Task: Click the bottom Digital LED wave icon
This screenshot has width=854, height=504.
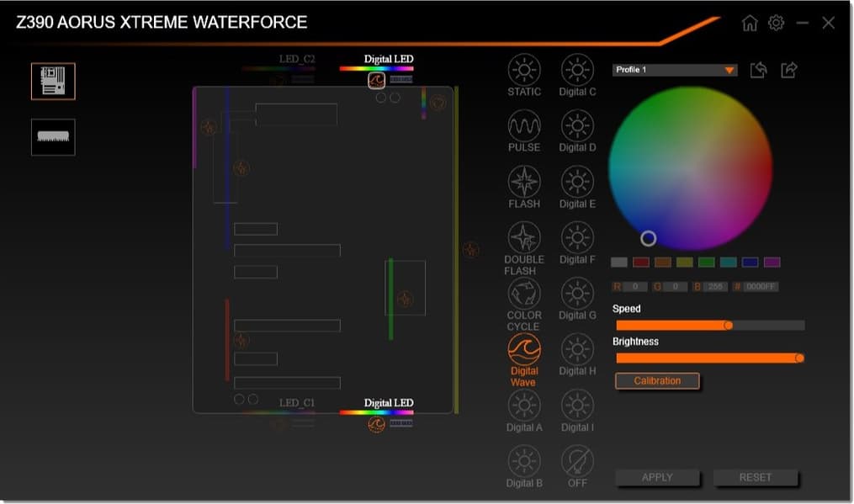Action: pyautogui.click(x=376, y=424)
